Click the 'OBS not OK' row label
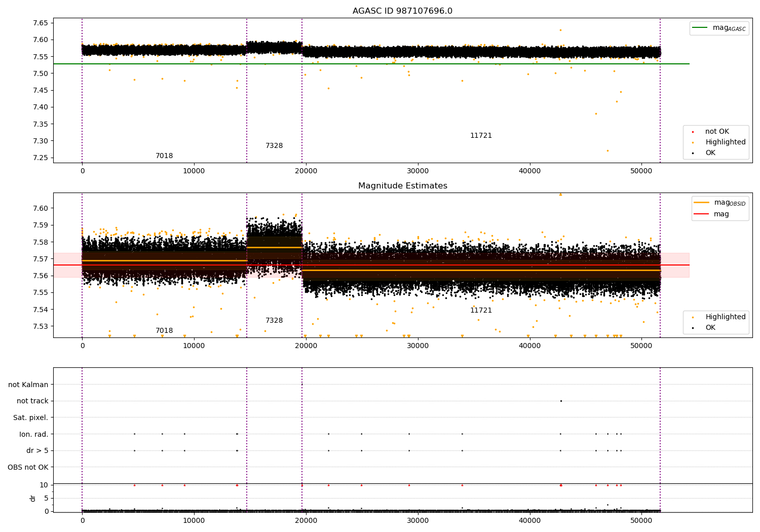The height and width of the screenshot is (532, 760). click(x=28, y=467)
